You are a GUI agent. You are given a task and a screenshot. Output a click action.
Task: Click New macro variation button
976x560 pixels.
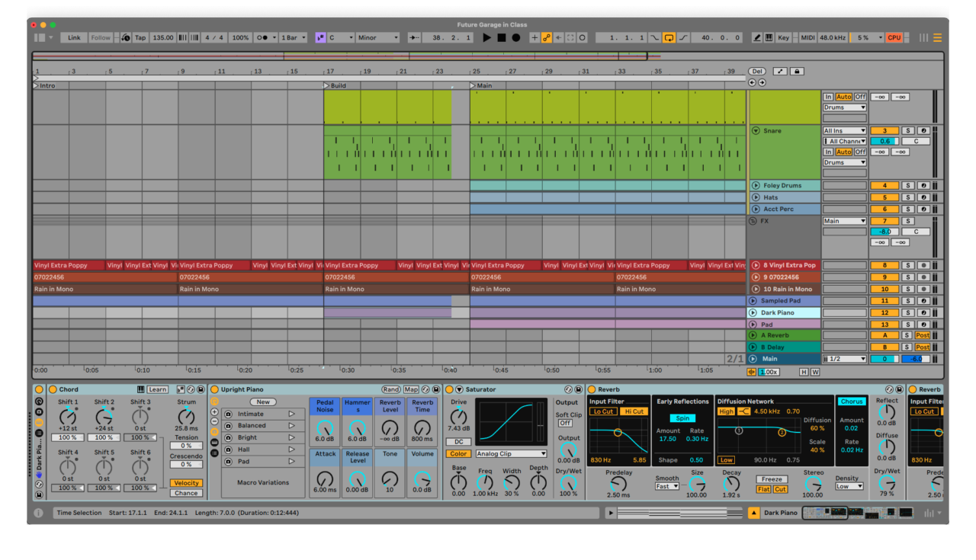263,402
